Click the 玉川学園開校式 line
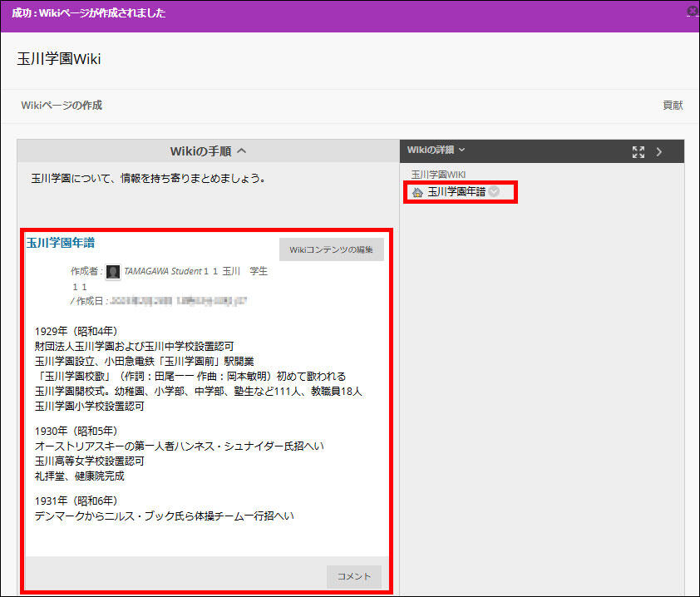This screenshot has height=597, width=700. click(198, 392)
